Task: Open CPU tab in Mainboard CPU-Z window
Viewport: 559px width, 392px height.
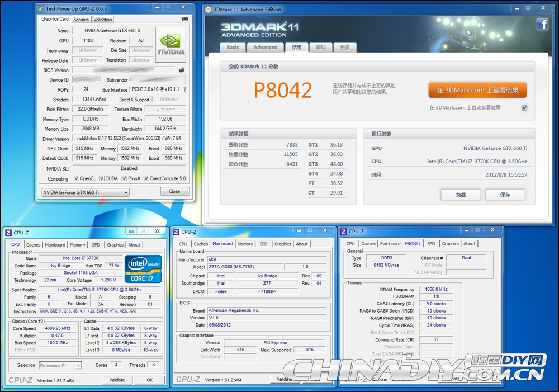Action: click(183, 244)
